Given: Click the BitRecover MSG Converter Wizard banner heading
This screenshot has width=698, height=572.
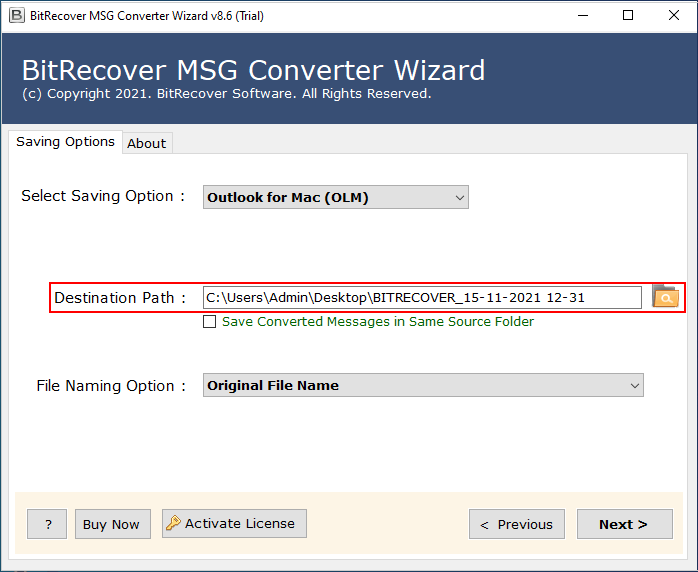Looking at the screenshot, I should click(253, 70).
